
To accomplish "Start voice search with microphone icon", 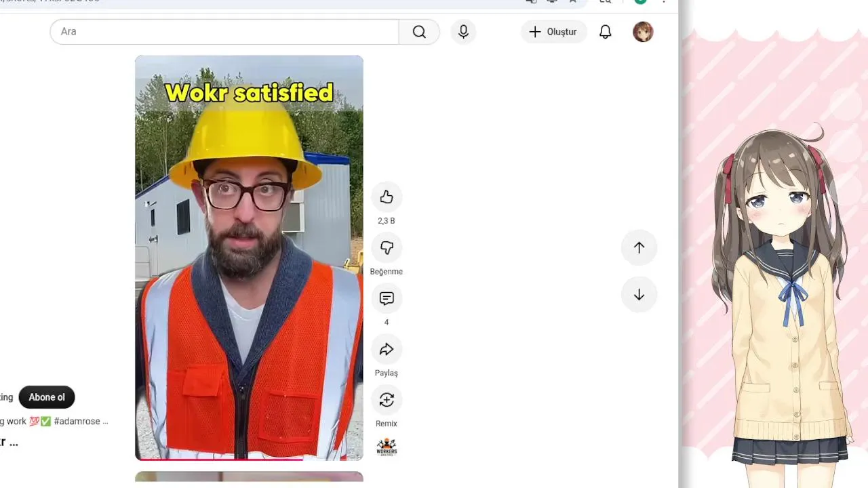I will (464, 32).
